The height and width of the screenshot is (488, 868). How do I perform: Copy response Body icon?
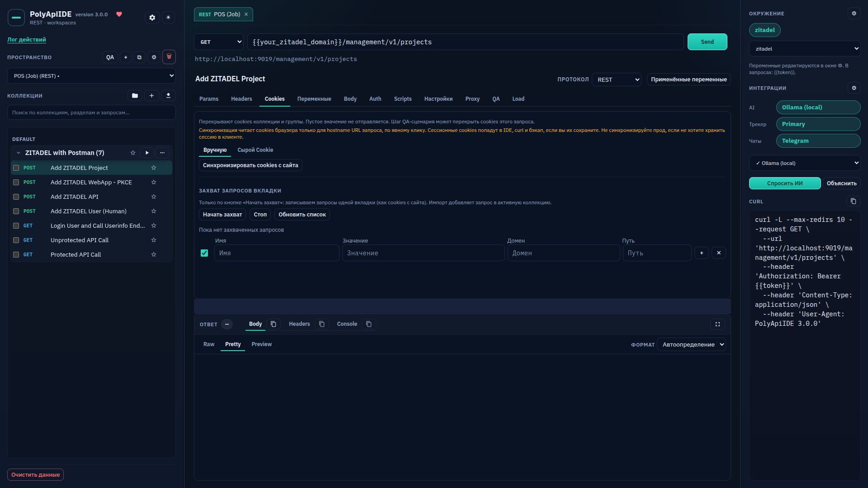click(274, 324)
